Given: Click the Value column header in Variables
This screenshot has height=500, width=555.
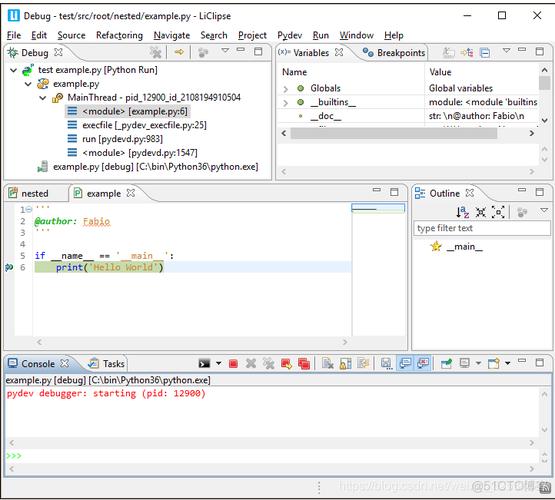Looking at the screenshot, I should 440,72.
